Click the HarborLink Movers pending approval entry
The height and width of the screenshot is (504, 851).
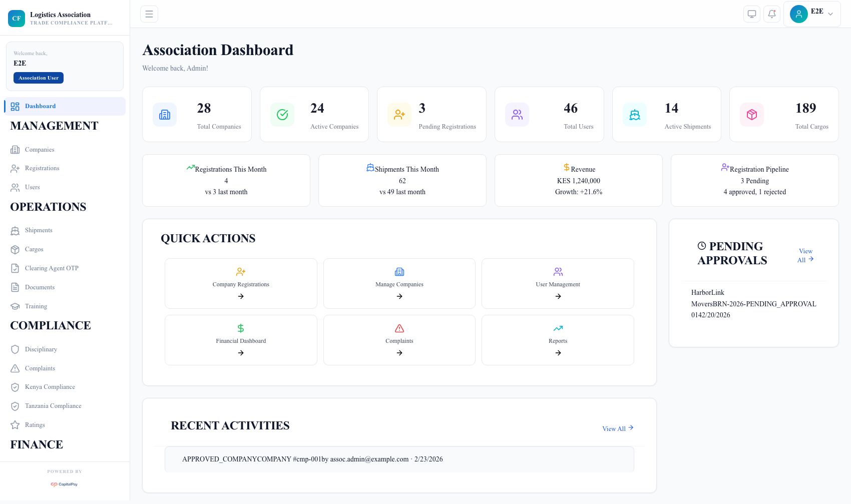pyautogui.click(x=753, y=303)
